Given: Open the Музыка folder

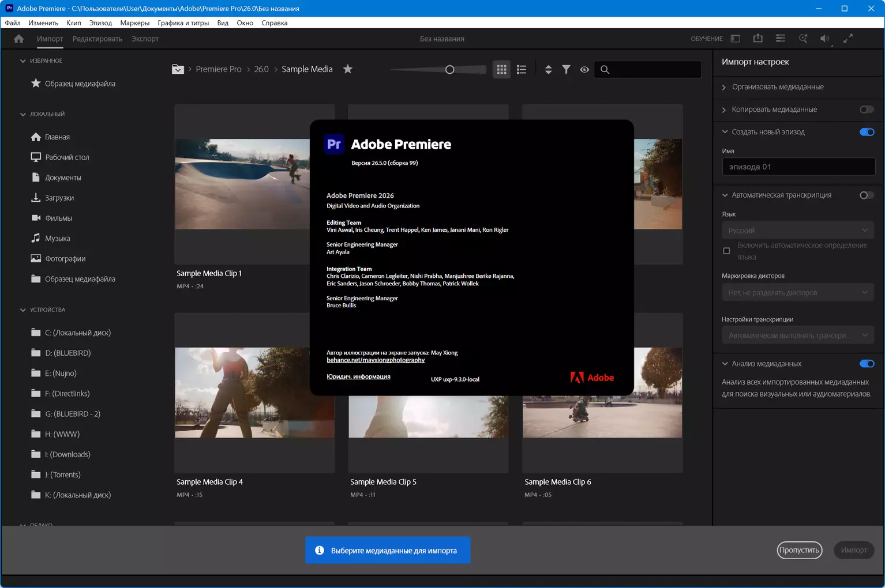Looking at the screenshot, I should [x=50, y=239].
